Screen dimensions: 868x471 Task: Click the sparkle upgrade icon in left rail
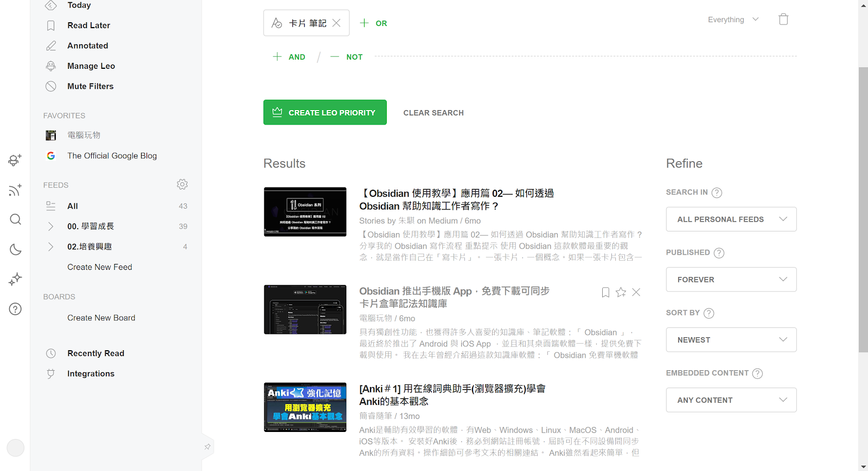15,279
